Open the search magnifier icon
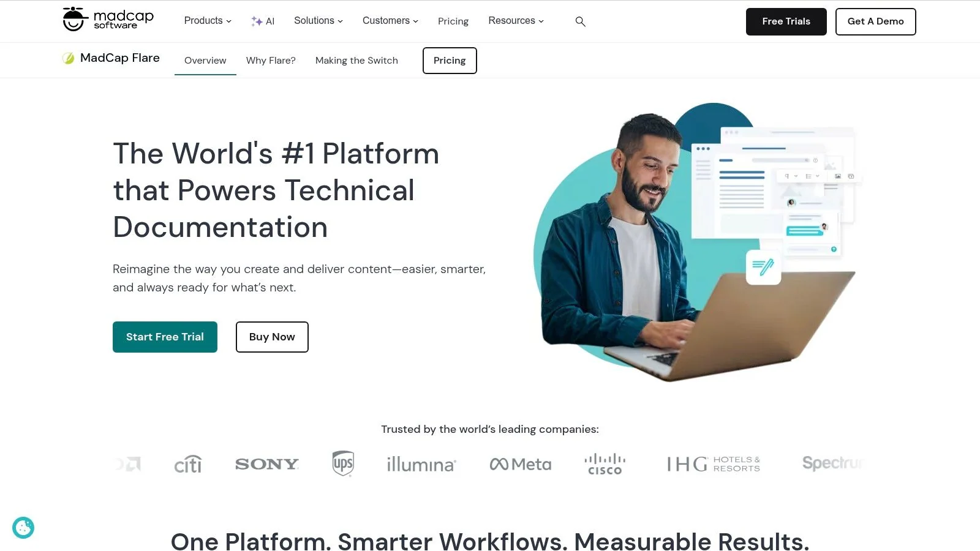980x551 pixels. (x=581, y=21)
